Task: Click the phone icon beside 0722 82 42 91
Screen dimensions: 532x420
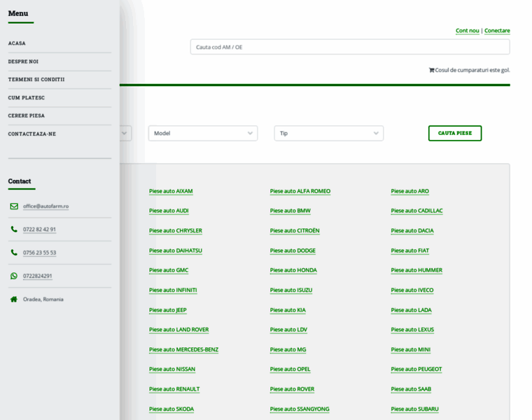Action: (x=14, y=230)
